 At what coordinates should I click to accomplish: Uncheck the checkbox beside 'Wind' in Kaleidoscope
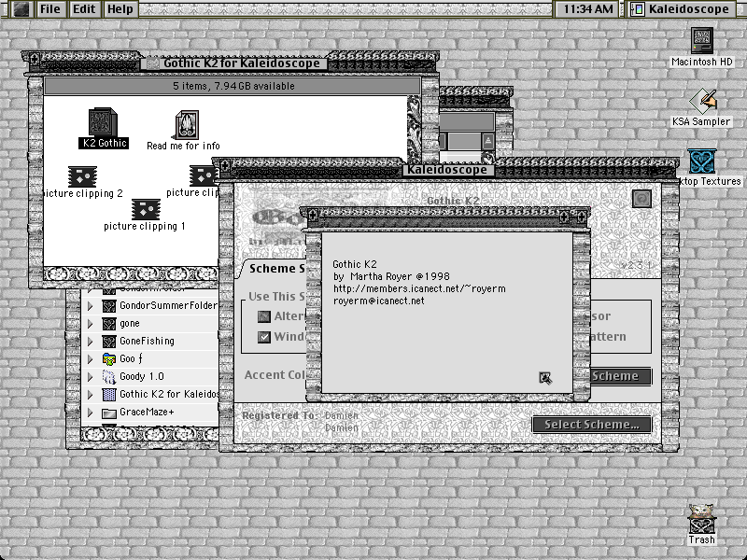[264, 337]
